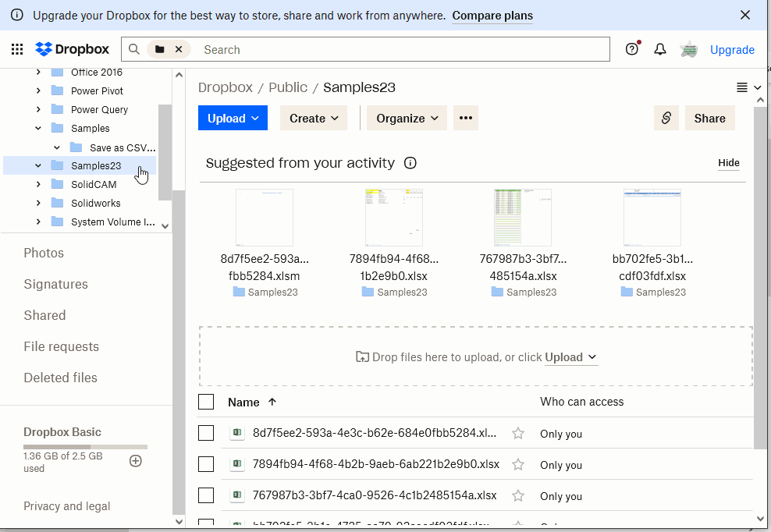The width and height of the screenshot is (771, 532).
Task: Remove the folder filter chip in search
Action: pos(179,49)
